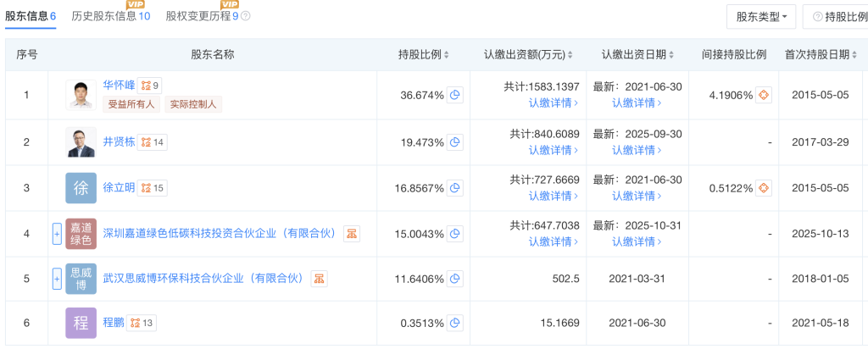Expand 武汉思威博环保科技 row with plus button
Image resolution: width=868 pixels, height=349 pixels.
coord(57,278)
